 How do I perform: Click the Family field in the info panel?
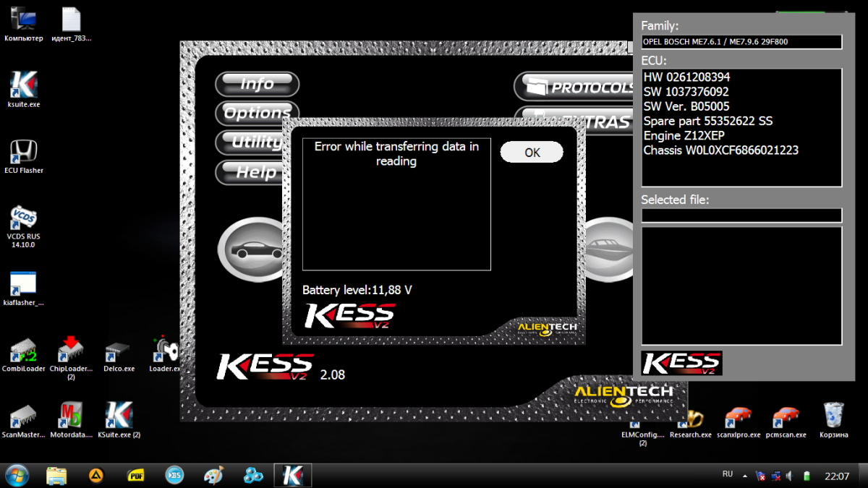tap(741, 42)
